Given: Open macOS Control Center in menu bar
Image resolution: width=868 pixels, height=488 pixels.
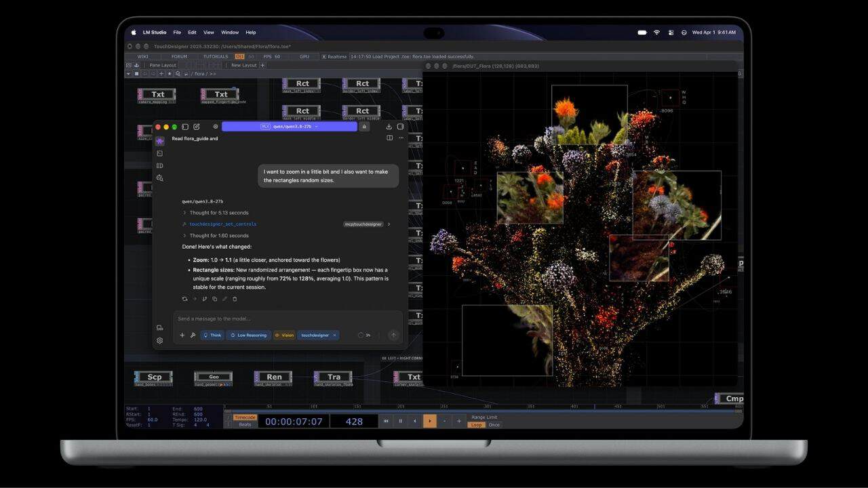Looking at the screenshot, I should point(671,33).
